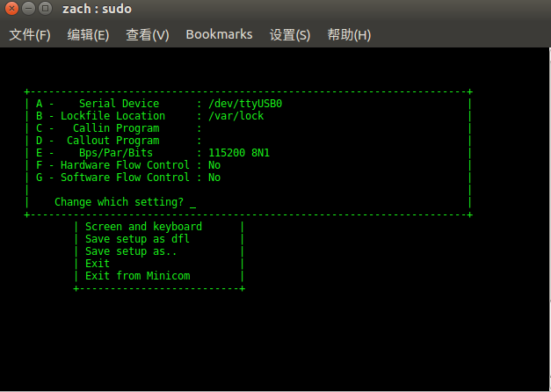The image size is (551, 392).
Task: Minimize the terminal window
Action: tap(28, 11)
